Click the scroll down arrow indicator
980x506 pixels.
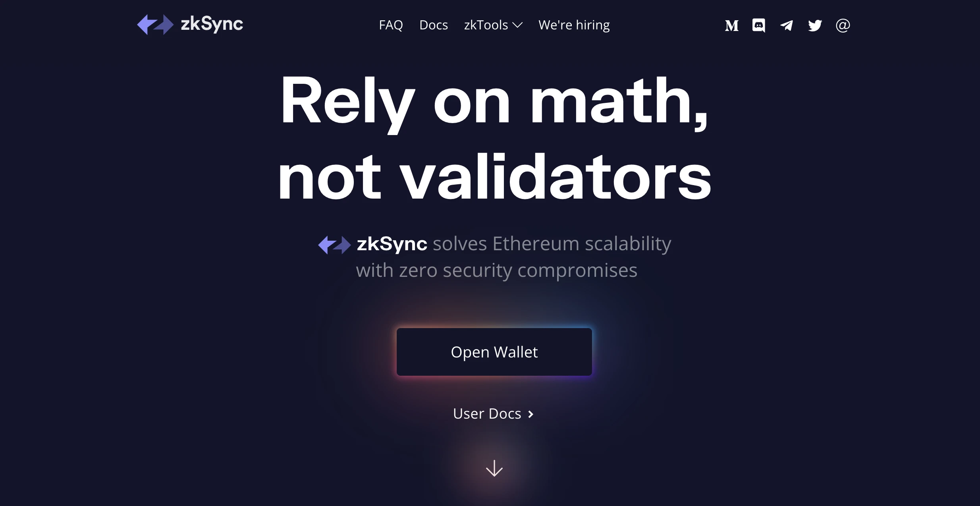click(x=494, y=468)
